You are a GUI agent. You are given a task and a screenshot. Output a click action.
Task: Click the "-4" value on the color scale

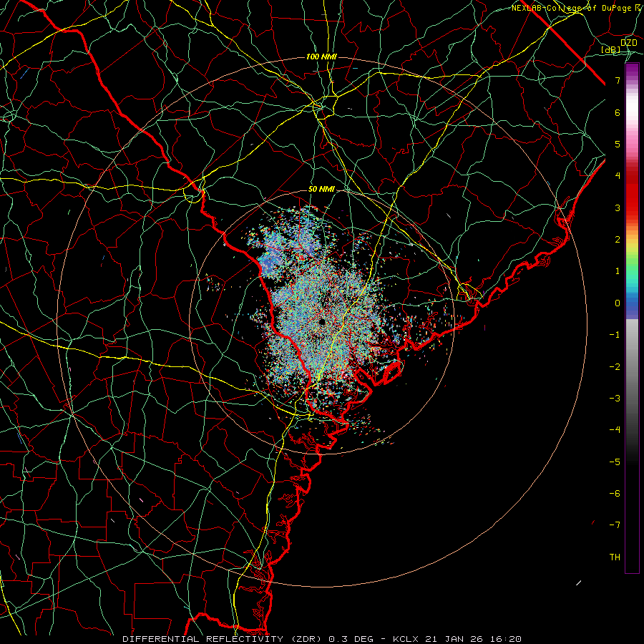coord(615,429)
